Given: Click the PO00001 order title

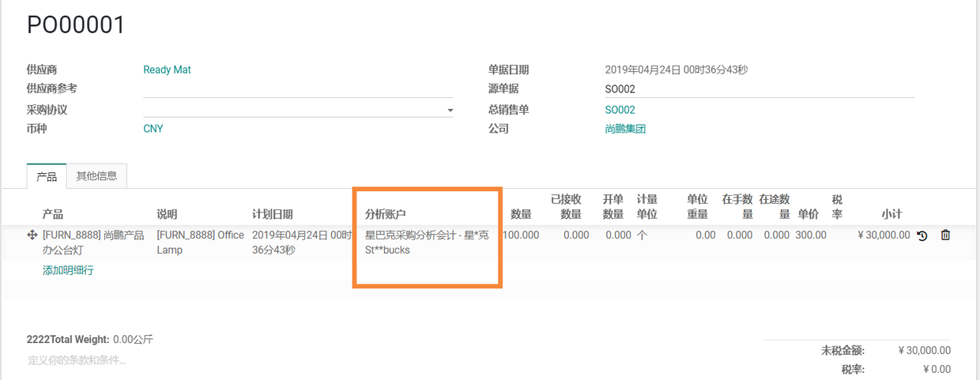Looking at the screenshot, I should [76, 25].
